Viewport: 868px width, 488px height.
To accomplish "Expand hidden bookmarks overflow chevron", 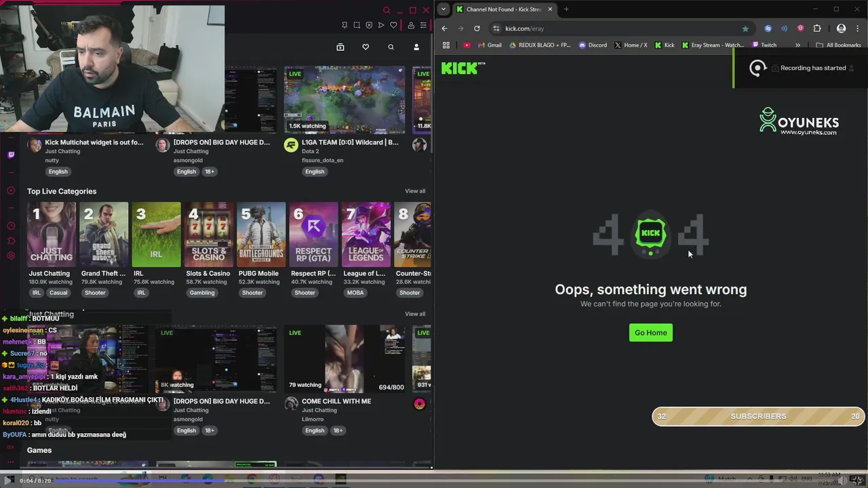I will [x=797, y=45].
